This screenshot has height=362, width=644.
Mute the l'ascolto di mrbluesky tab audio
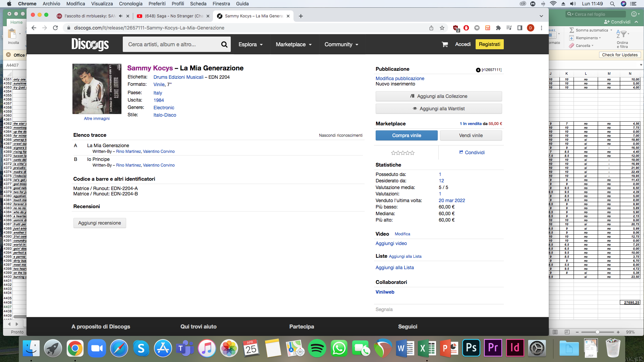[x=120, y=16]
